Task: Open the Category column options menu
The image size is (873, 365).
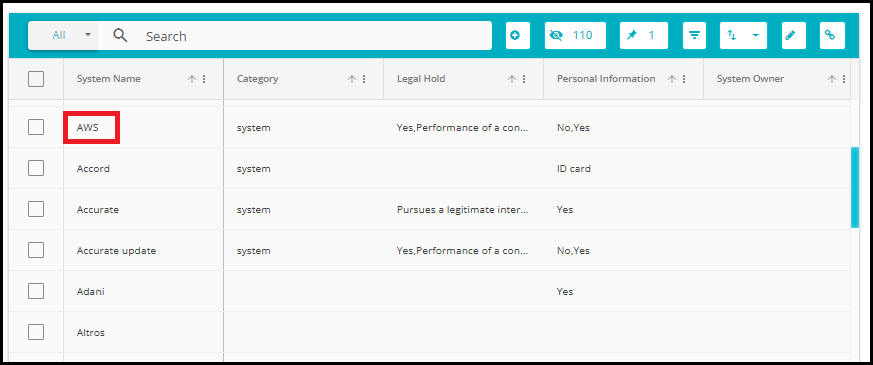Action: (x=364, y=80)
